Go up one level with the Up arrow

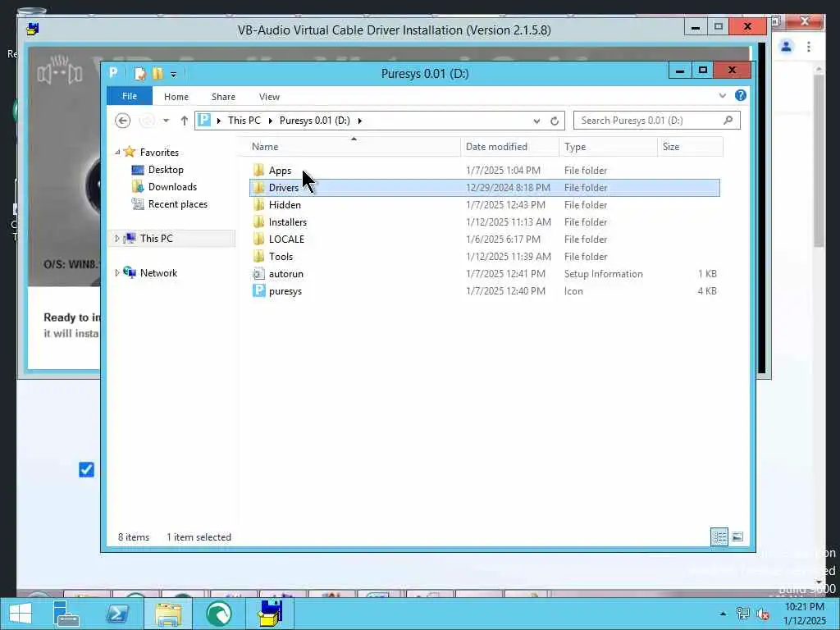pyautogui.click(x=184, y=121)
